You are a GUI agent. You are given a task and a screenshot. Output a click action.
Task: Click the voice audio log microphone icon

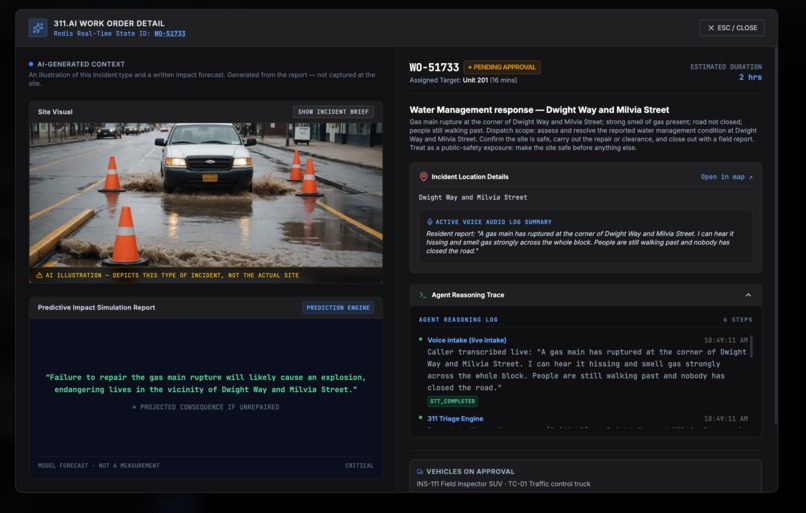[x=430, y=222]
